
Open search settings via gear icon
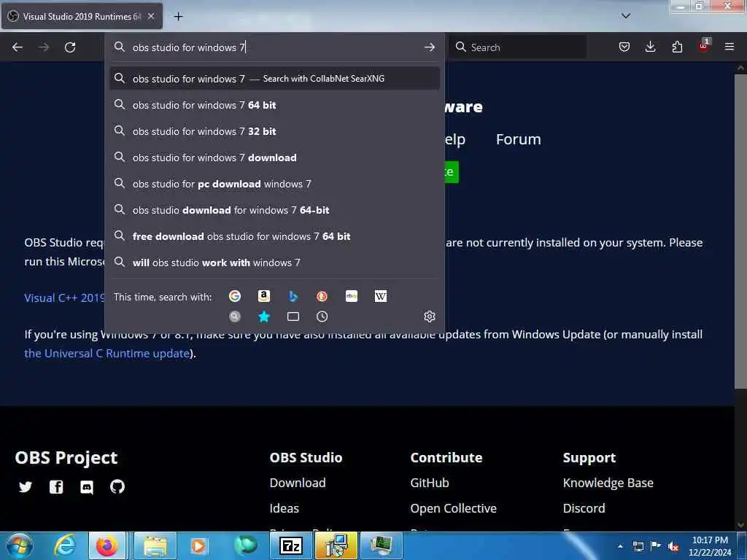tap(429, 316)
